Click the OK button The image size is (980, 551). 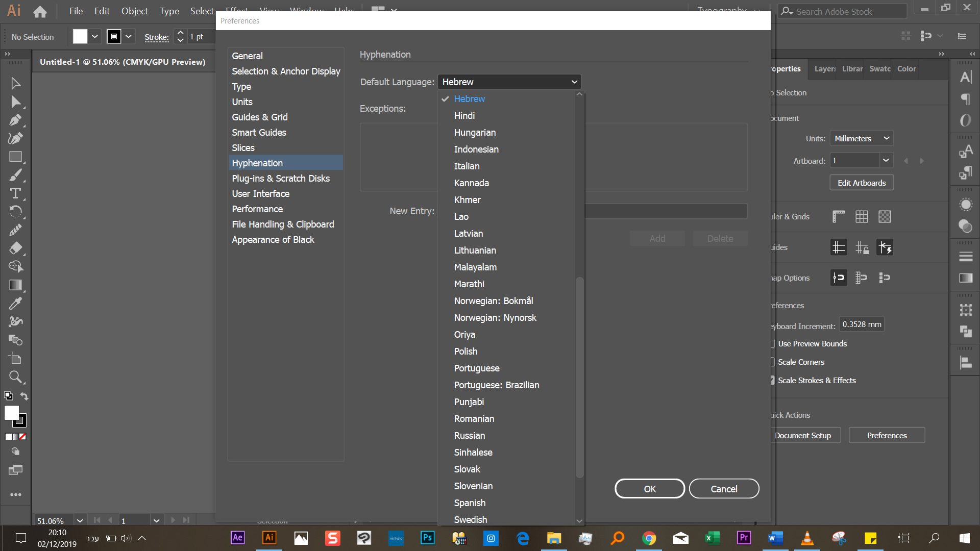[649, 489]
